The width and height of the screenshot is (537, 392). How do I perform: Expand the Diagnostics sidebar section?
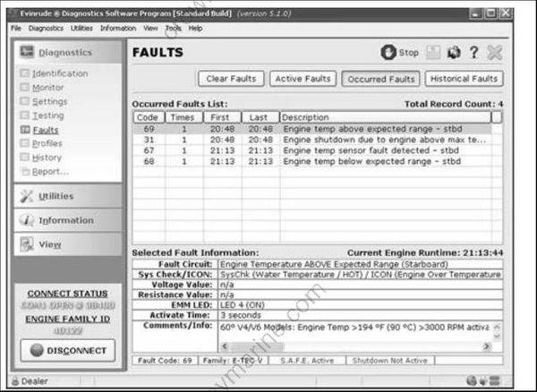pyautogui.click(x=68, y=52)
